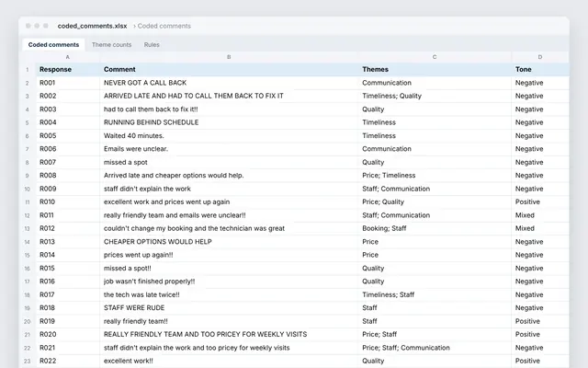Select themes cell 'Timeliness; Quality'
This screenshot has height=368, width=588.
point(435,96)
